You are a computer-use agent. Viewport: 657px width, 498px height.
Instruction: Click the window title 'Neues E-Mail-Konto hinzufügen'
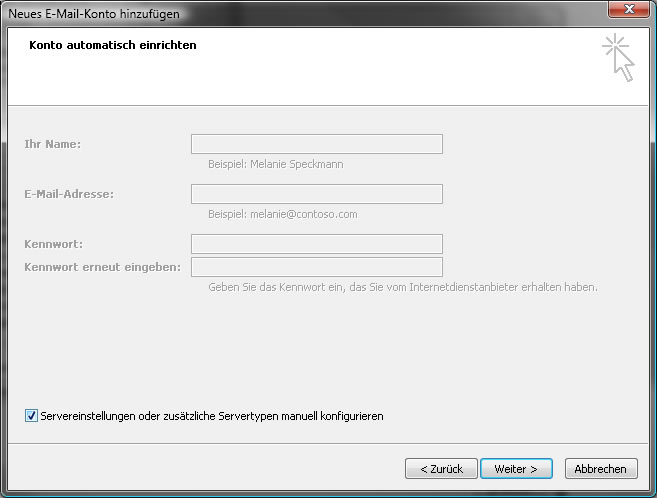tap(94, 14)
